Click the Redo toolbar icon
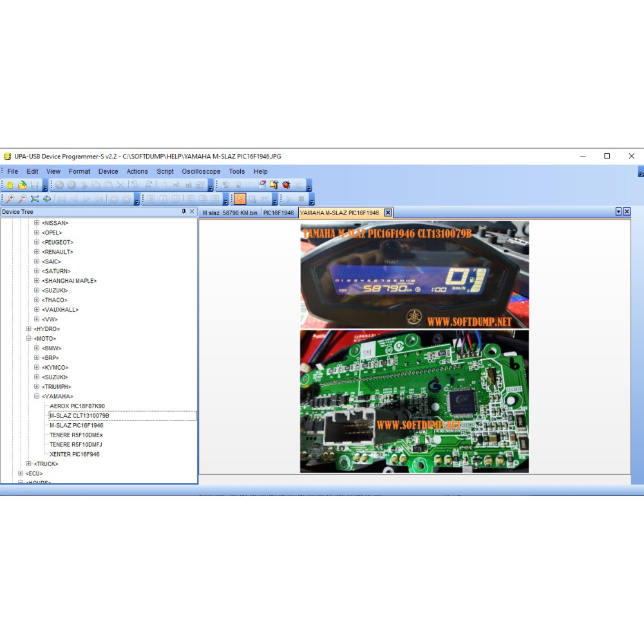 tap(72, 185)
